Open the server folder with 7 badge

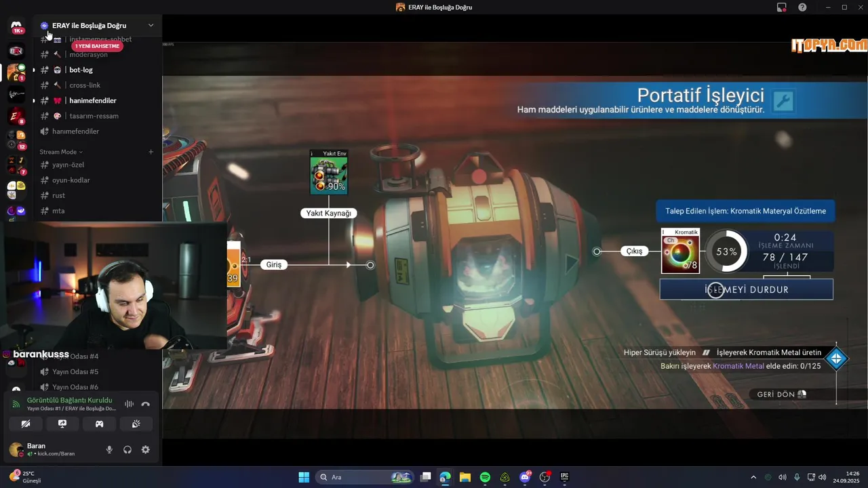tap(16, 165)
